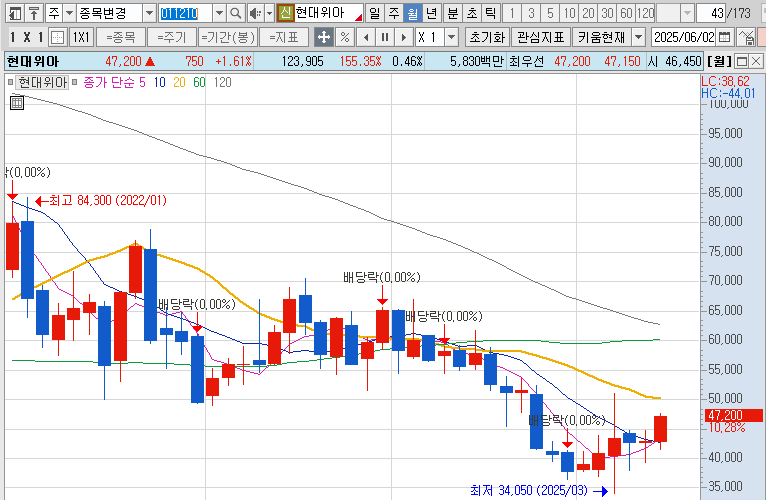Screen dimensions: 766x500
Task: Click the chart pane maximize icon by [월]
Action: point(742,61)
